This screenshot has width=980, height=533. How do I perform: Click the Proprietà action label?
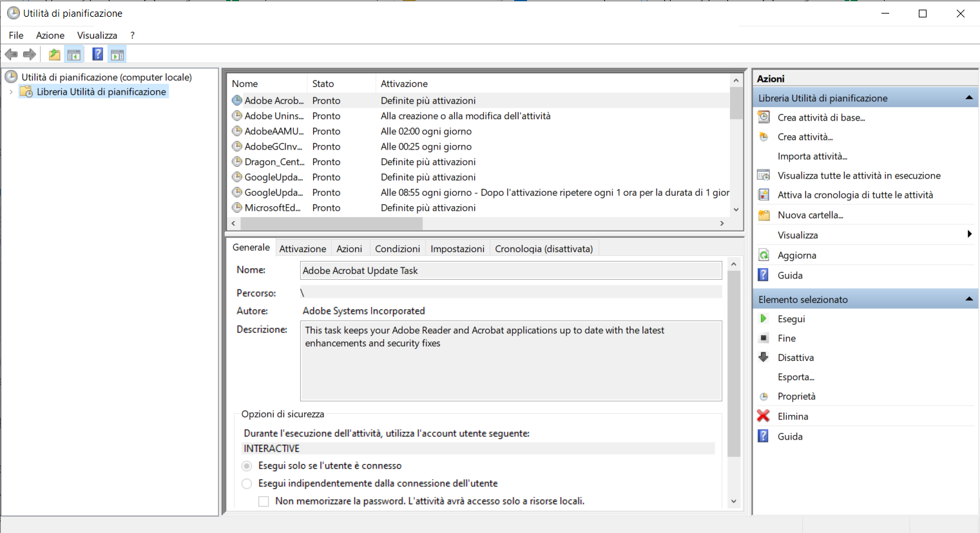[x=796, y=396]
